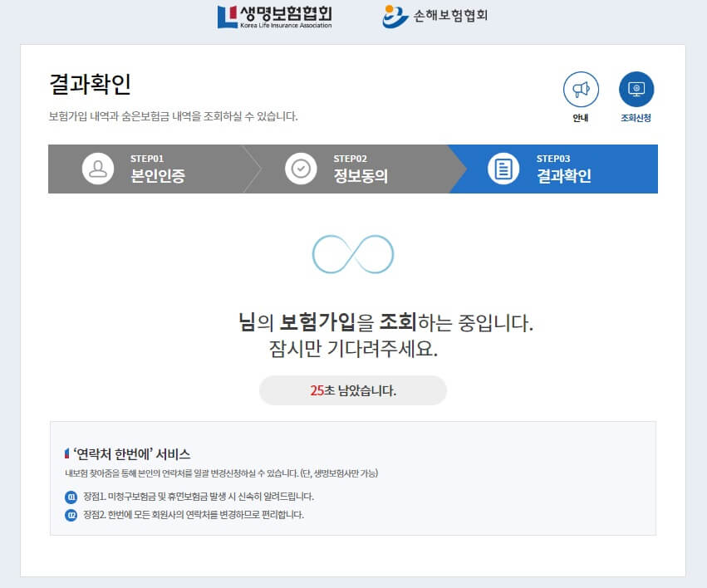This screenshot has height=588, width=707.
Task: Click the 손해보험협회 logo
Action: (x=433, y=15)
